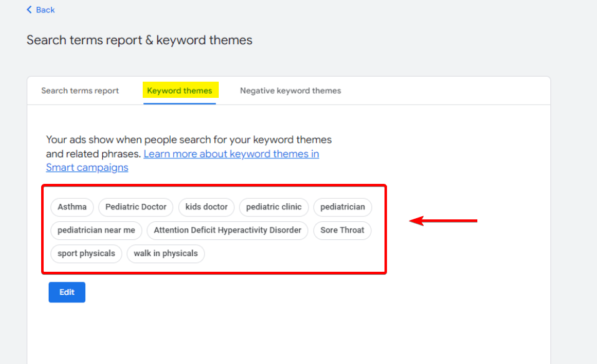Select the kids doctor chip

(x=206, y=207)
